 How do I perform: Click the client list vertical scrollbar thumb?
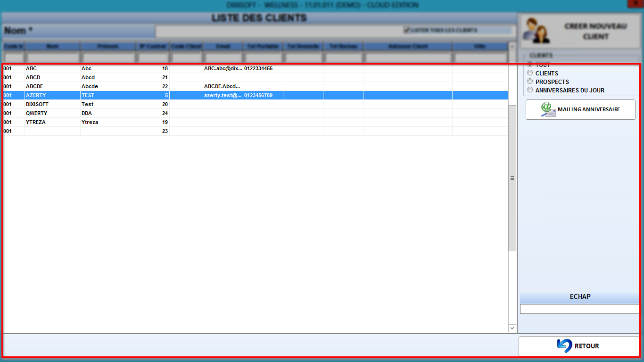coord(512,178)
